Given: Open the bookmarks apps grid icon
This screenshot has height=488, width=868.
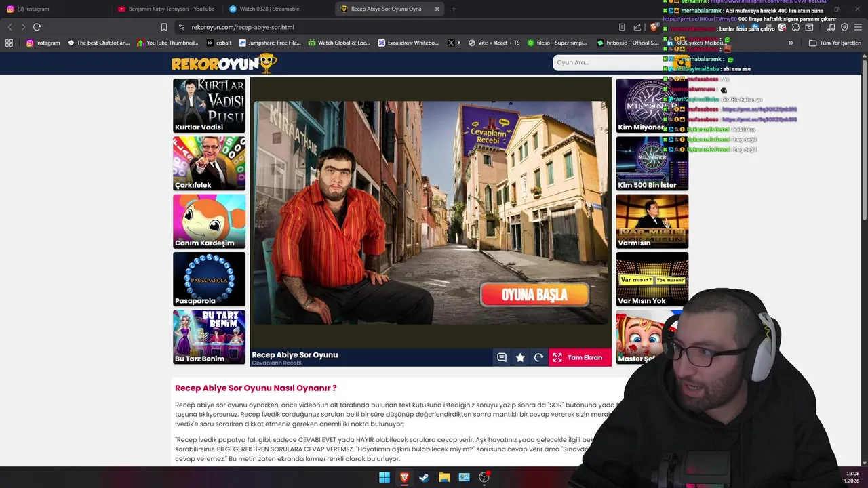Looking at the screenshot, I should (9, 43).
